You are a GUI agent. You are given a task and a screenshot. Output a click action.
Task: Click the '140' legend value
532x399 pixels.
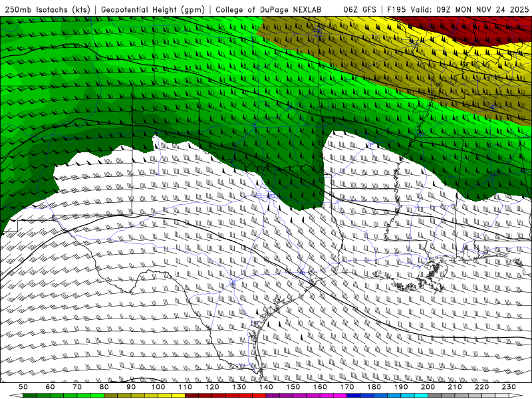pos(266,387)
